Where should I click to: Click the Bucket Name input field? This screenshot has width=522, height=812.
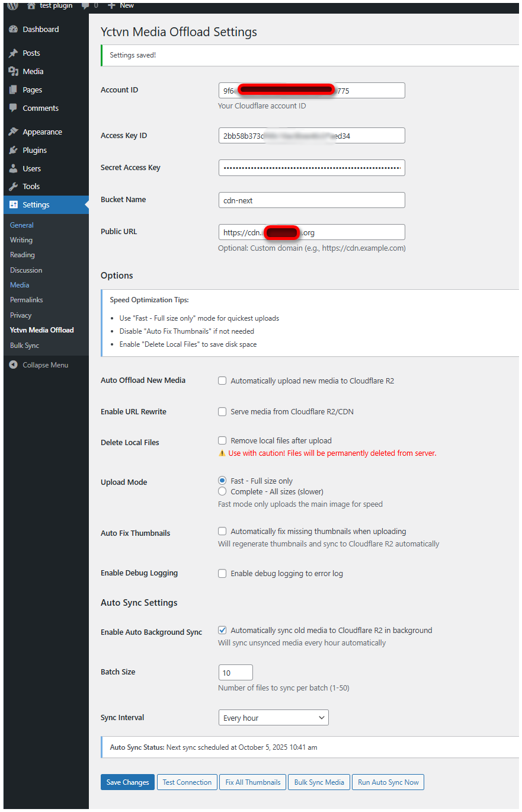click(x=312, y=200)
